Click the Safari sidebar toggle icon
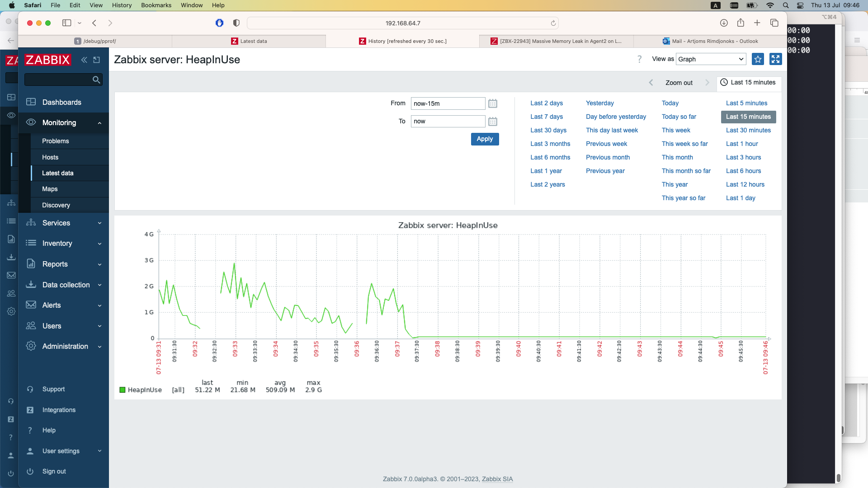This screenshot has width=868, height=488. click(67, 23)
